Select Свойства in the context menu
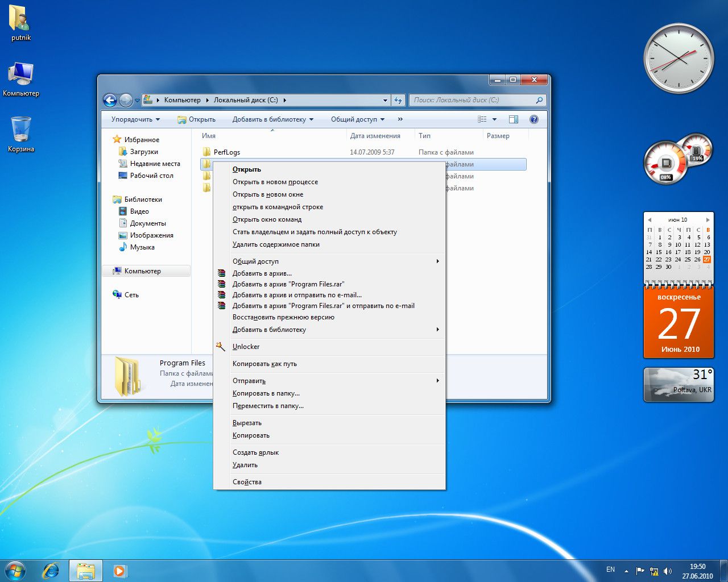 coord(247,482)
